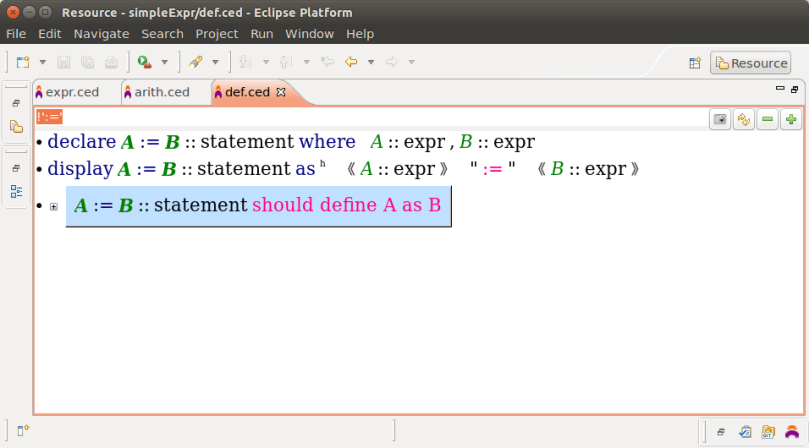Image resolution: width=809 pixels, height=448 pixels.
Task: Click the New file wizard icon
Action: click(x=23, y=62)
